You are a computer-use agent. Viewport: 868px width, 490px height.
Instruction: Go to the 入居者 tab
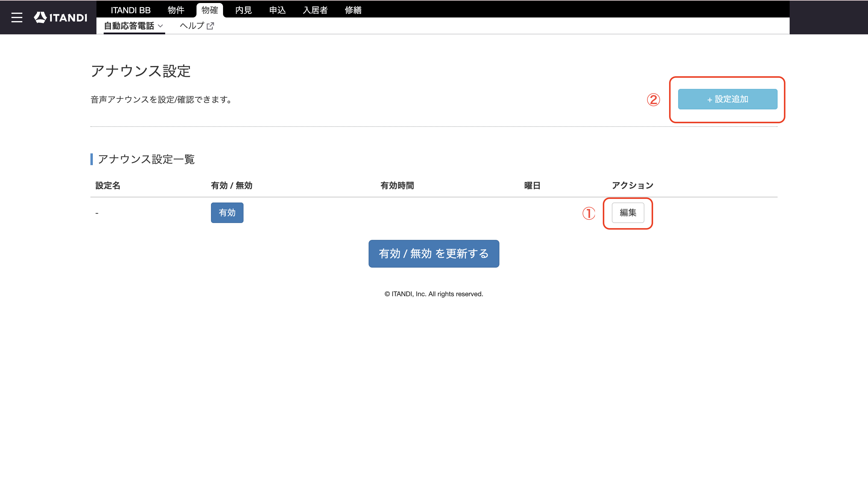click(315, 10)
